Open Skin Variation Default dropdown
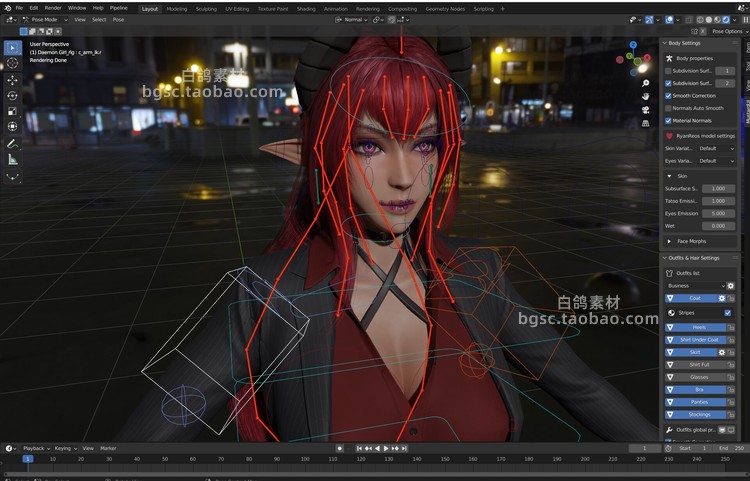The image size is (750, 481). click(716, 149)
